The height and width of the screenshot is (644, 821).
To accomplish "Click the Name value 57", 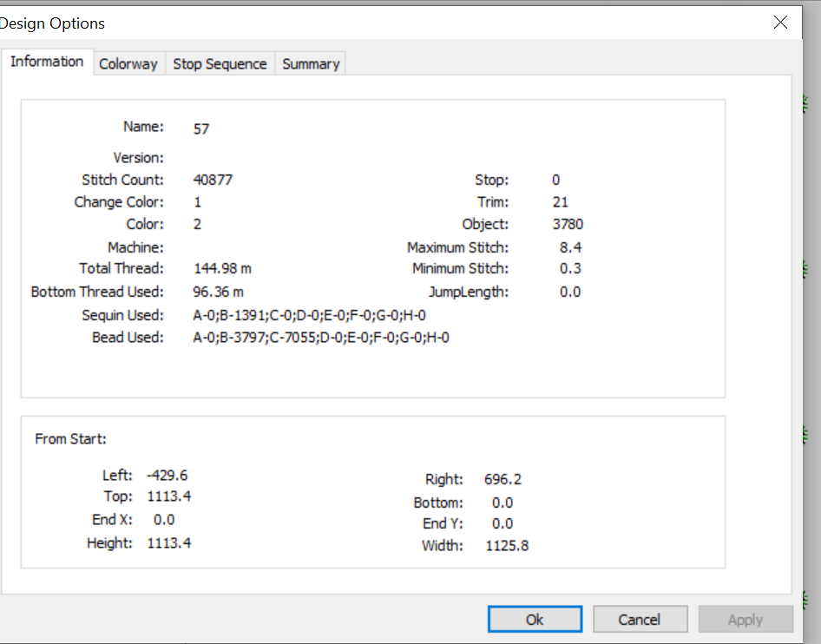I will tap(201, 128).
